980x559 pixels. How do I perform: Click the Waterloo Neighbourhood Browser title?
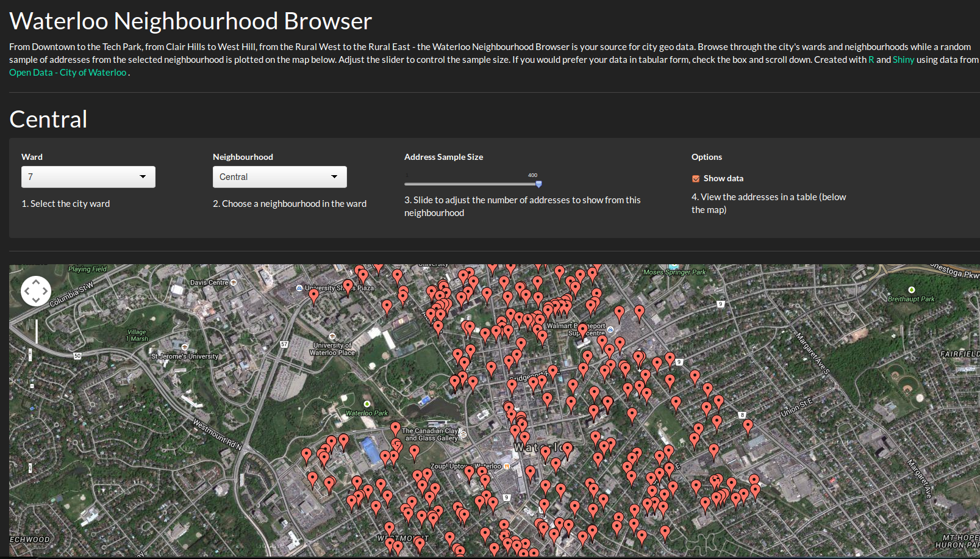coord(191,21)
